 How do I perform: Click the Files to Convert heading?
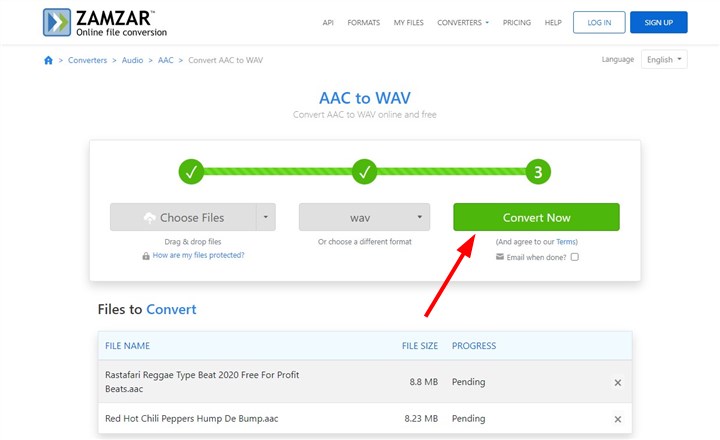click(147, 309)
